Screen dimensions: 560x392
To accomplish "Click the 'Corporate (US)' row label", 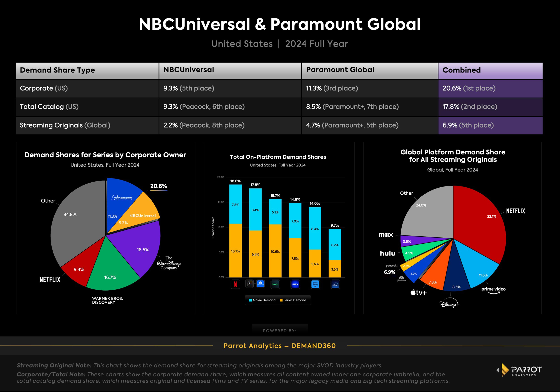I will point(44,88).
